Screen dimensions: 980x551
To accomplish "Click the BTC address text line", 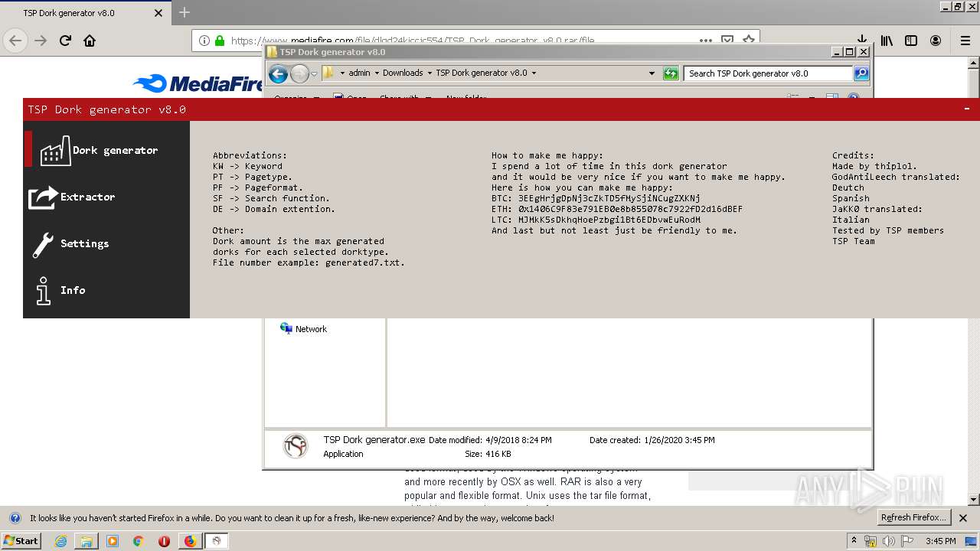I will [x=596, y=198].
